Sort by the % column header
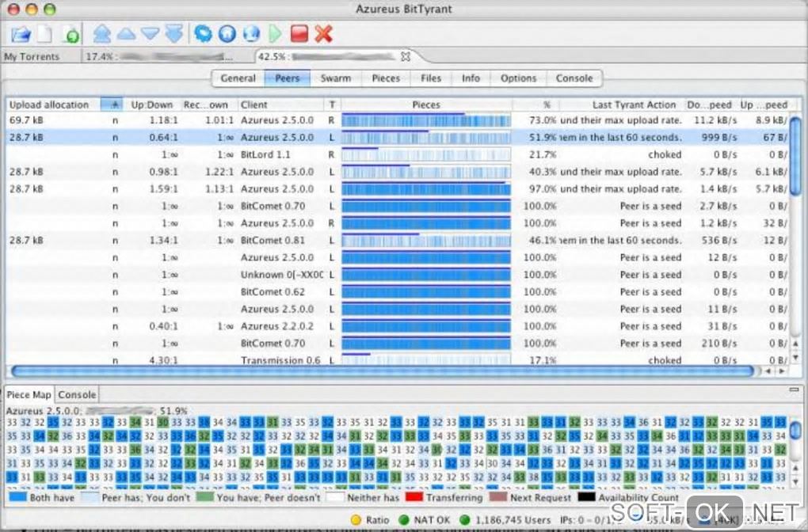Viewport: 808px width, 532px height. [536, 104]
